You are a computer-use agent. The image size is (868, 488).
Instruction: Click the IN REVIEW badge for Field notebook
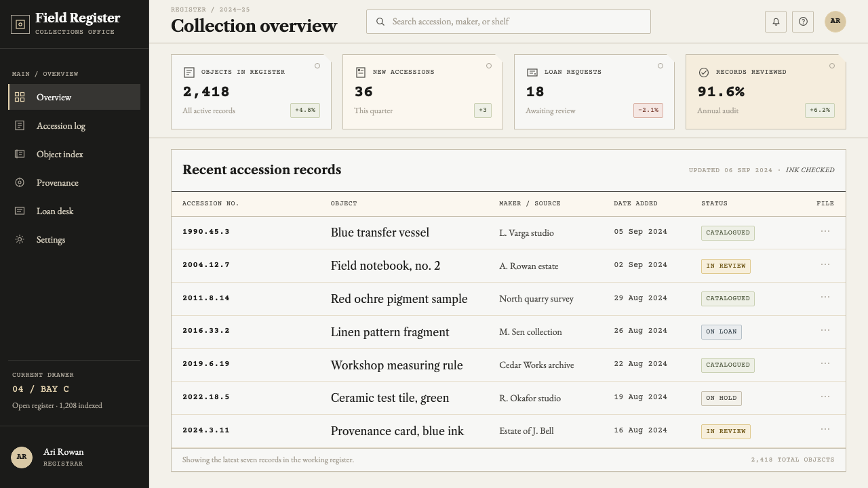[x=726, y=266]
